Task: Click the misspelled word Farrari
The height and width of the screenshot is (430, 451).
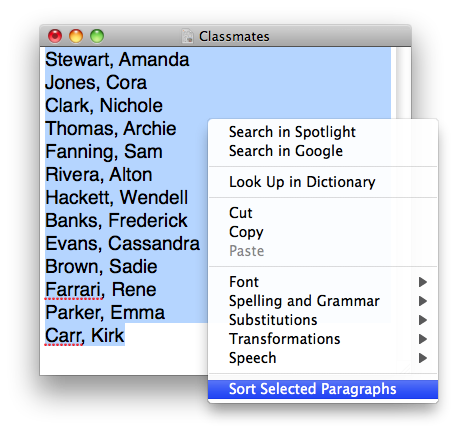Action: coord(75,289)
